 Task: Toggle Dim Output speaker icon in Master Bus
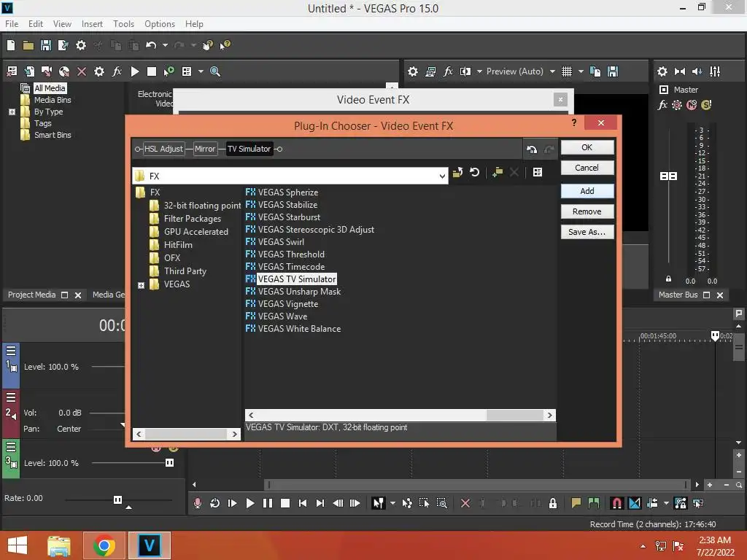click(x=697, y=71)
